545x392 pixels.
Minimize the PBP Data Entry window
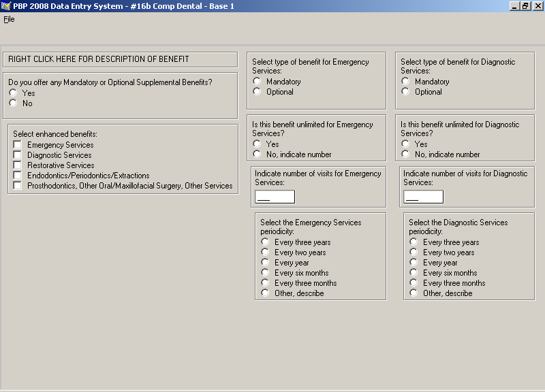point(515,6)
